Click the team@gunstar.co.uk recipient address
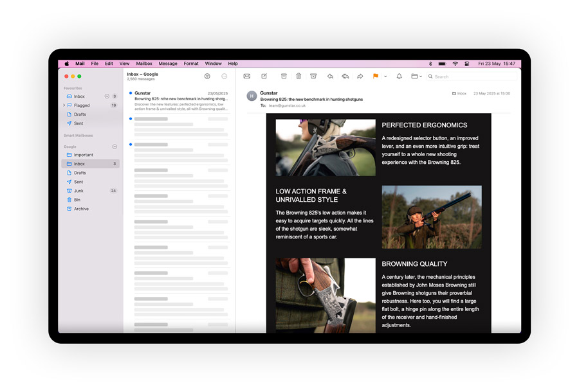 (288, 105)
